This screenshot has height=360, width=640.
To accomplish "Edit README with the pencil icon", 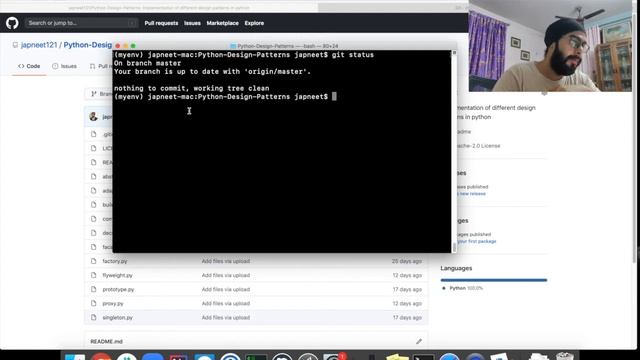I will (x=419, y=341).
